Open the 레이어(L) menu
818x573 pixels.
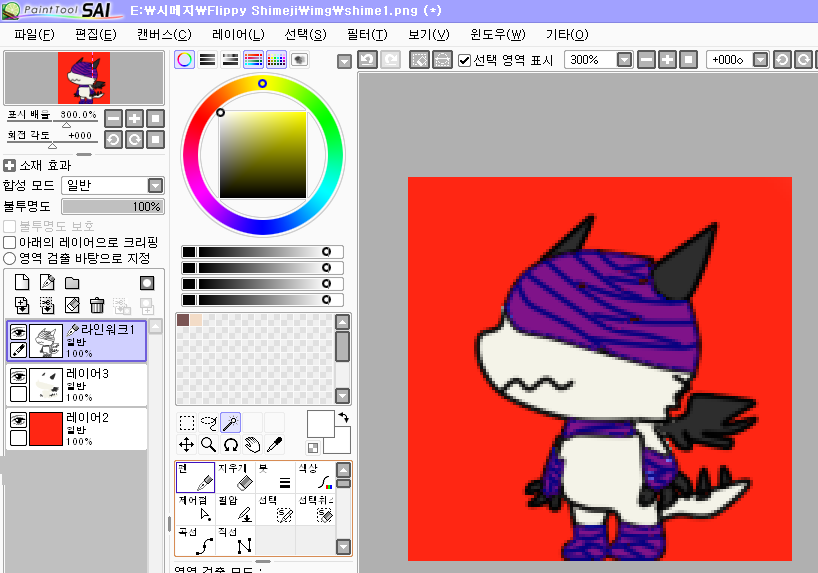238,35
